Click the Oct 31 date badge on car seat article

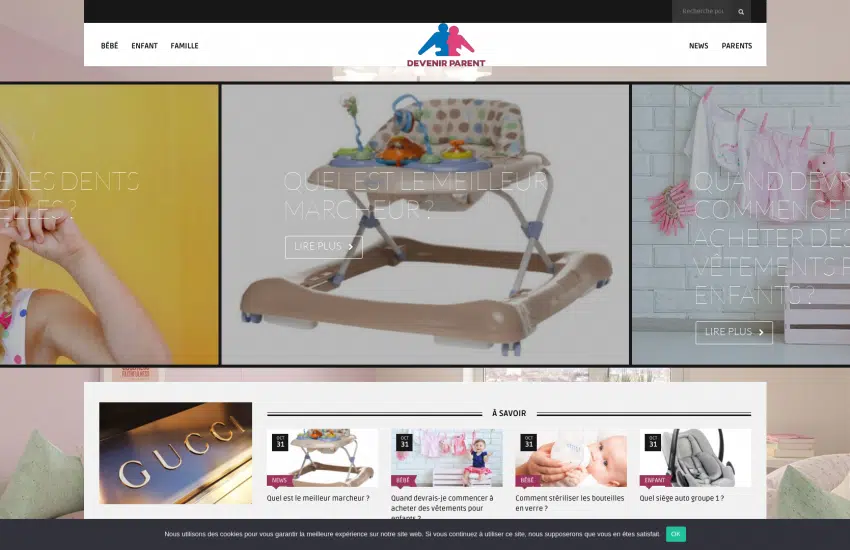(653, 442)
